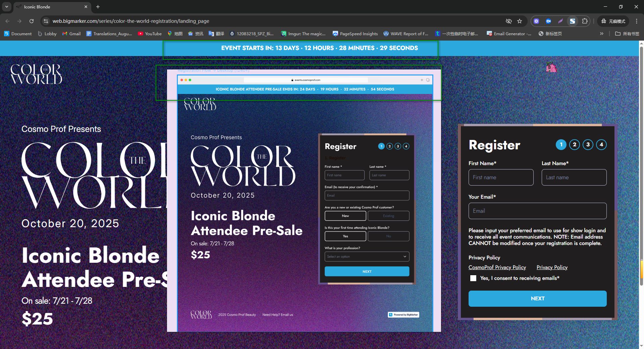The width and height of the screenshot is (644, 349).
Task: Open the tracking protection eye icon
Action: (x=509, y=21)
